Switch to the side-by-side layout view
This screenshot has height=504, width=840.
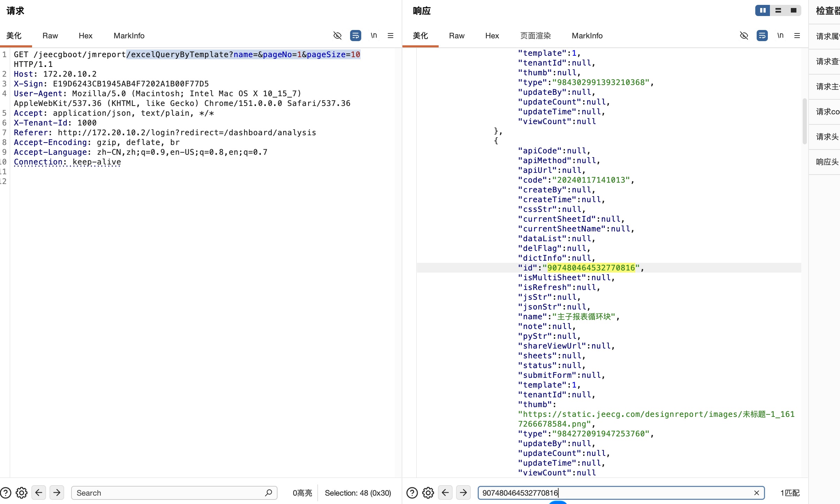pos(763,10)
